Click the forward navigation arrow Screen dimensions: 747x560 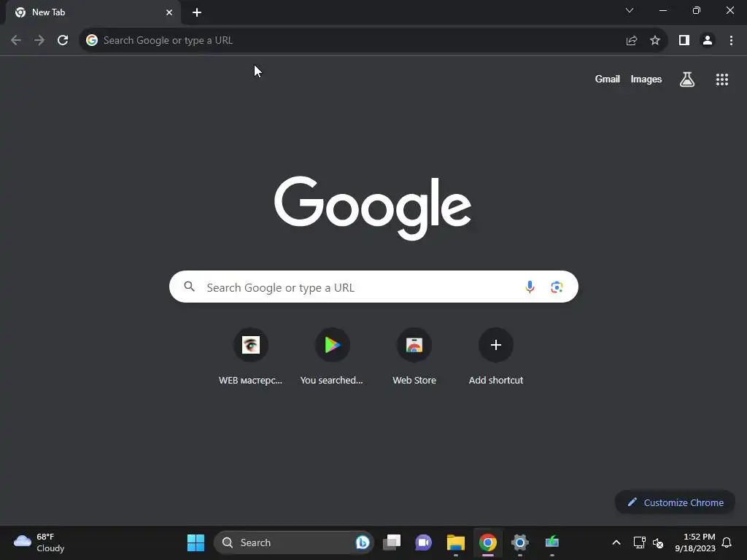click(39, 41)
